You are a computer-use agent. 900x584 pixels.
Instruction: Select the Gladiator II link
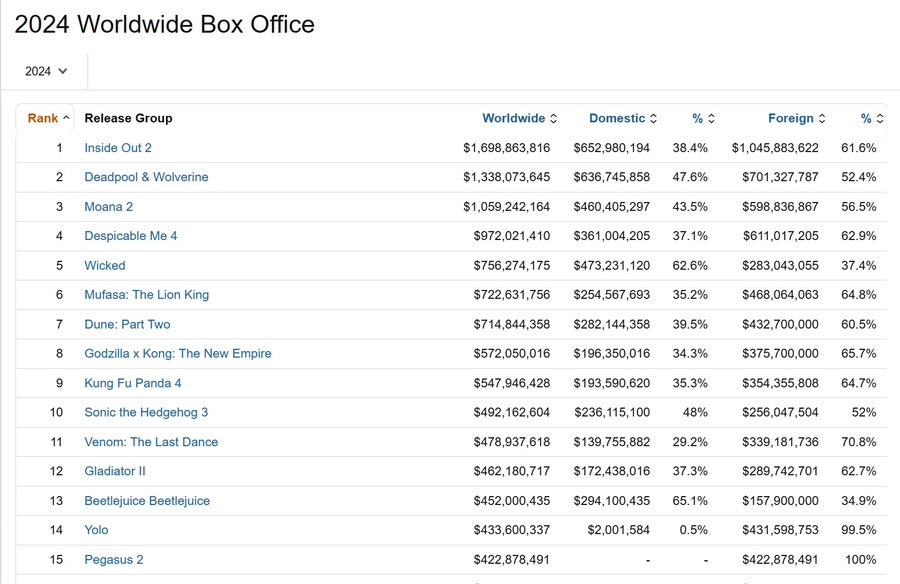tap(114, 471)
